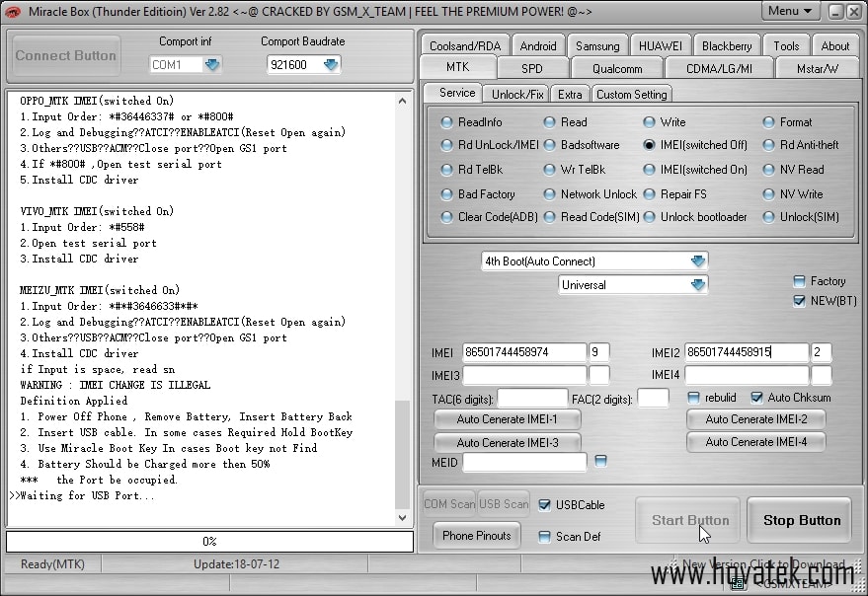Click Auto Generate IMEI-3 button
The height and width of the screenshot is (596, 868).
point(507,443)
